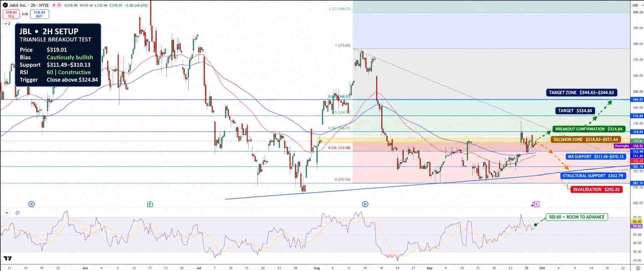Click the INVALIDATION $292.45 red label
This screenshot has width=644, height=271.
coord(596,189)
